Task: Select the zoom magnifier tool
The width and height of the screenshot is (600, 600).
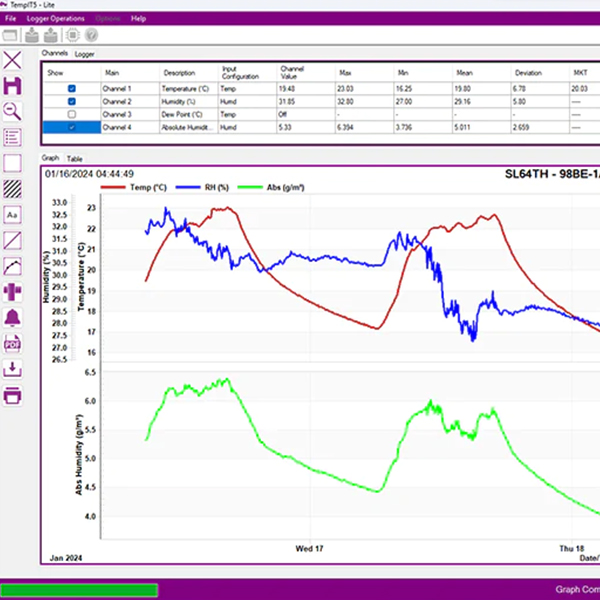Action: click(x=13, y=111)
